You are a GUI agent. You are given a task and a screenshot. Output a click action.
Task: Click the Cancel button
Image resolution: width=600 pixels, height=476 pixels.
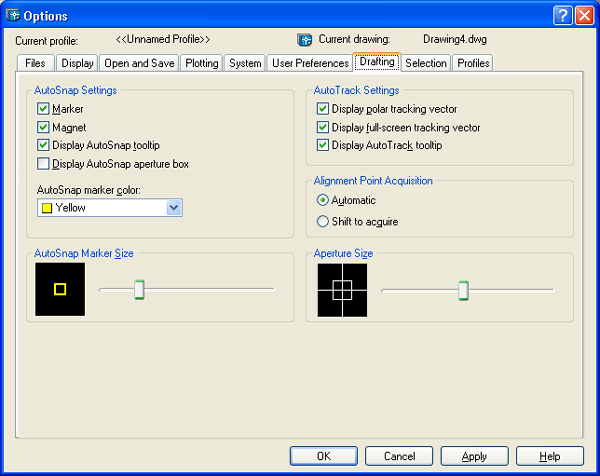coord(399,455)
